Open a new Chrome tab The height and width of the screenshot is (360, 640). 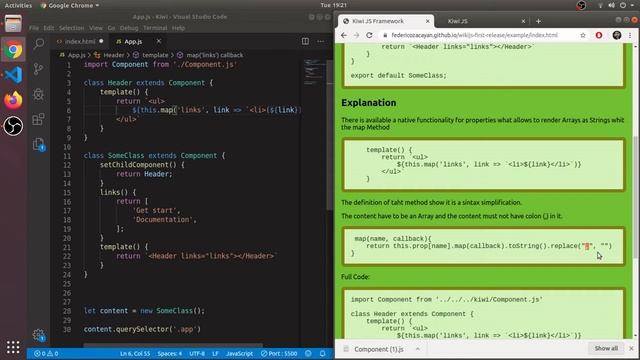pyautogui.click(x=538, y=21)
